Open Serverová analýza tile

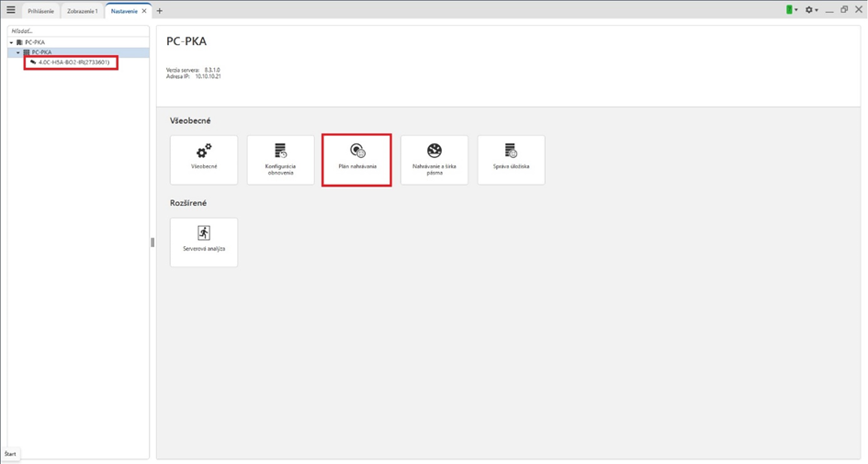tap(204, 242)
